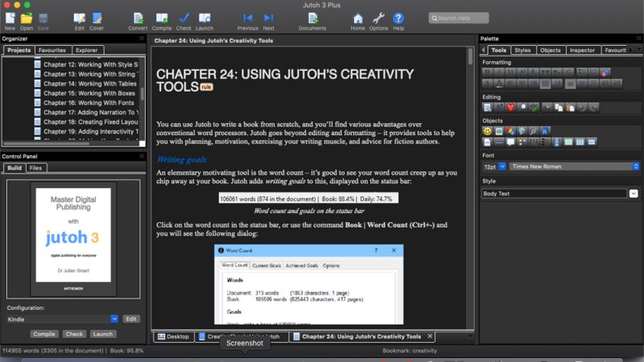
Task: Click the Edit button beside Configuration
Action: 131,319
